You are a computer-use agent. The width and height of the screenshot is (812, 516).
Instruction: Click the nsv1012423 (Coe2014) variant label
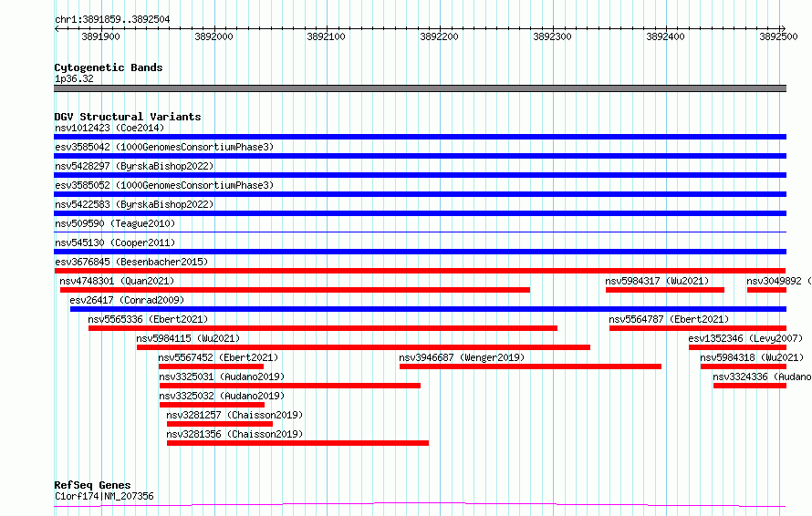point(109,128)
